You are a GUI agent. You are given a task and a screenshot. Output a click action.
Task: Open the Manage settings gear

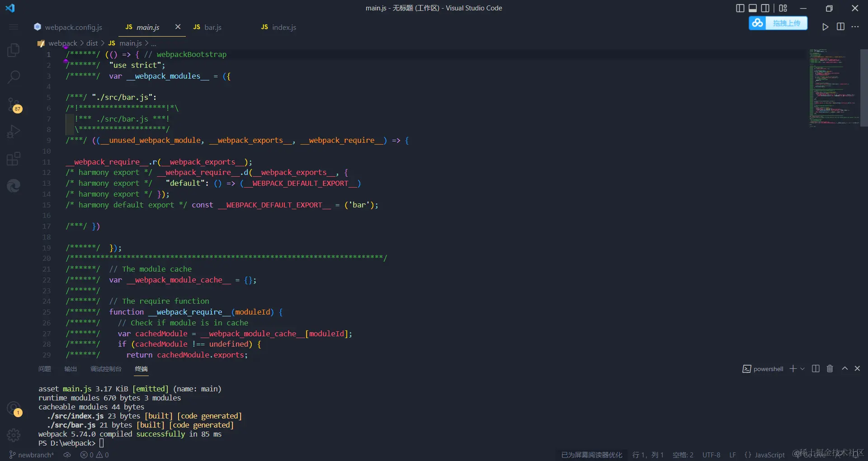[14, 435]
